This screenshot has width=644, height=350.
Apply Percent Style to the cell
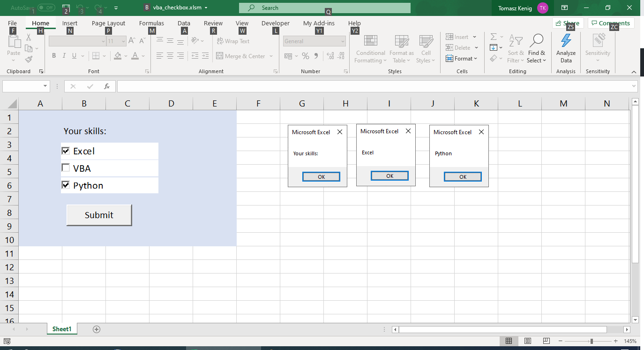305,56
